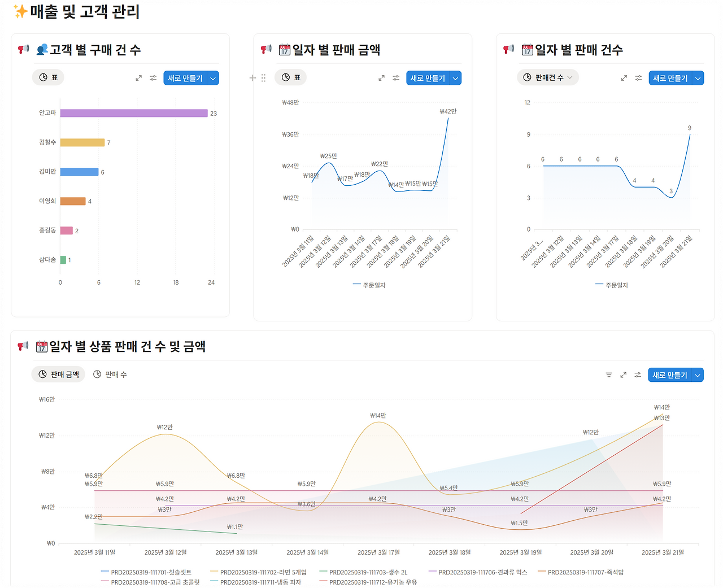Open view settings for 일자 별 판매 건수 chart
The height and width of the screenshot is (588, 723).
click(x=638, y=78)
